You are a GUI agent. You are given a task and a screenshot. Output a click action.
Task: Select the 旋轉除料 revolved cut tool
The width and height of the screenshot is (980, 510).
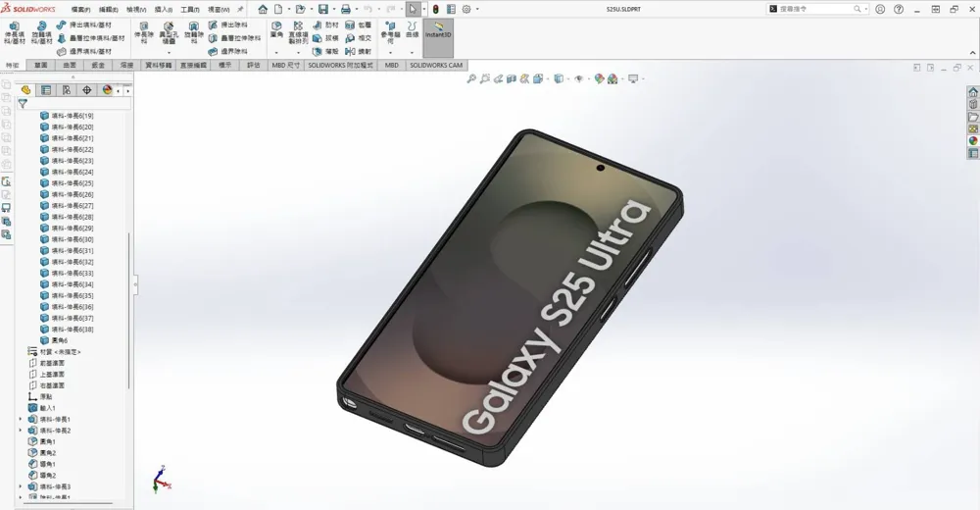pyautogui.click(x=194, y=33)
